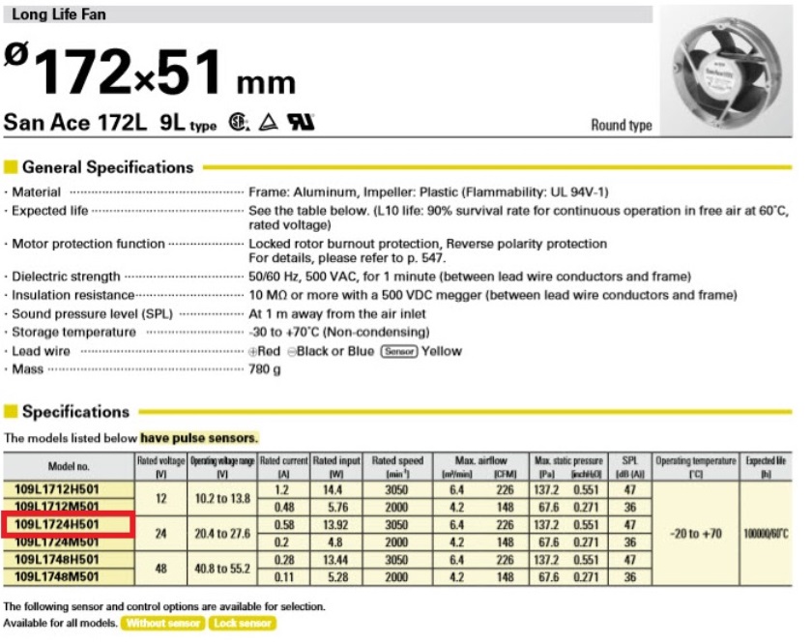Click the rated voltage 12 cell
The height and width of the screenshot is (644, 812).
[161, 498]
